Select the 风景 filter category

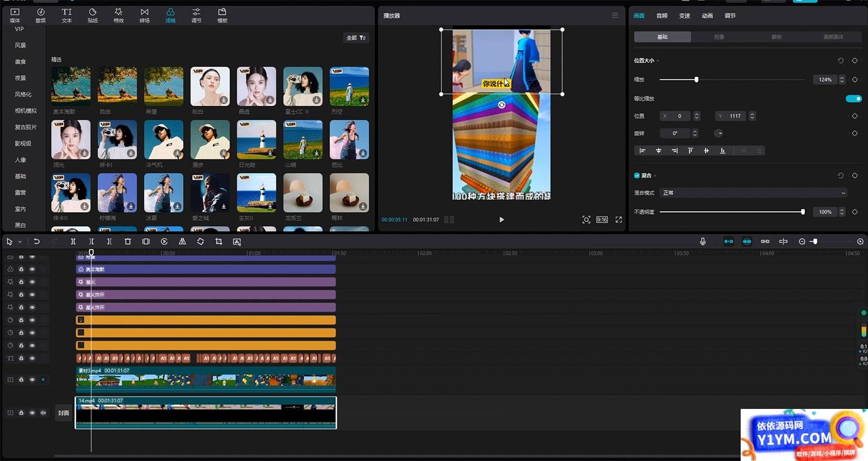20,45
